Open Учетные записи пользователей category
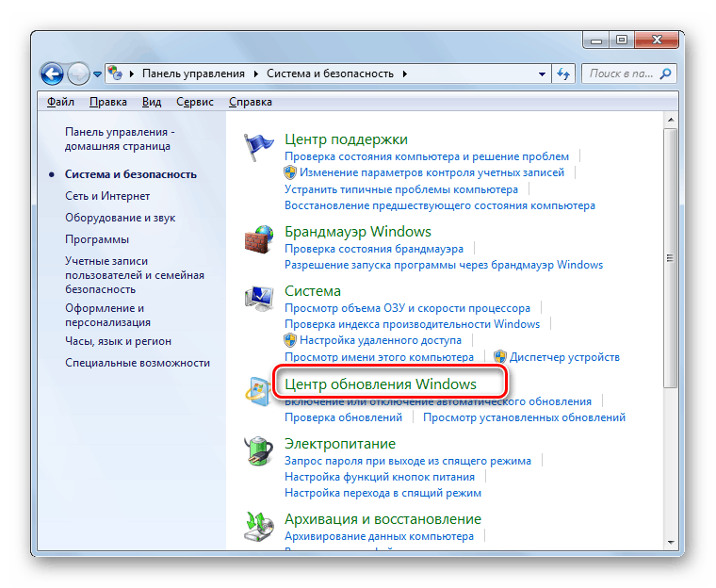The width and height of the screenshot is (716, 588). click(135, 275)
